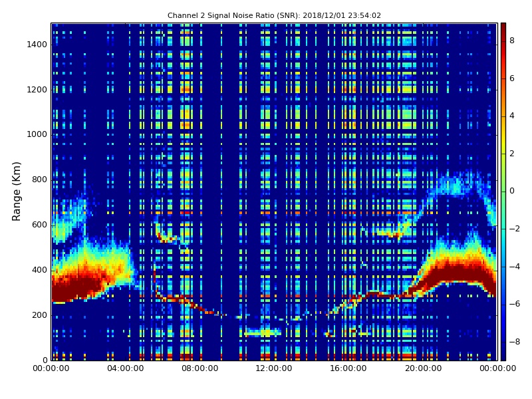Click the 400 range tick label
This screenshot has height=399, width=532.
pyautogui.click(x=39, y=270)
